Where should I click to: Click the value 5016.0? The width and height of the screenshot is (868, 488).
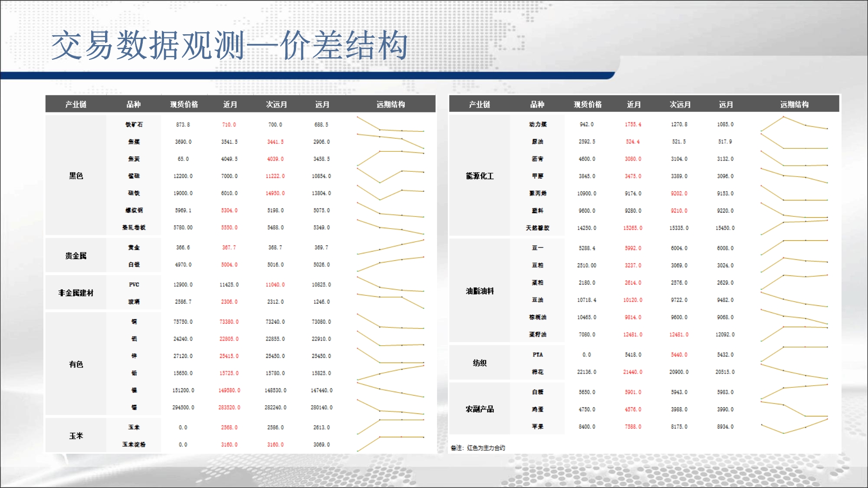[x=276, y=265]
